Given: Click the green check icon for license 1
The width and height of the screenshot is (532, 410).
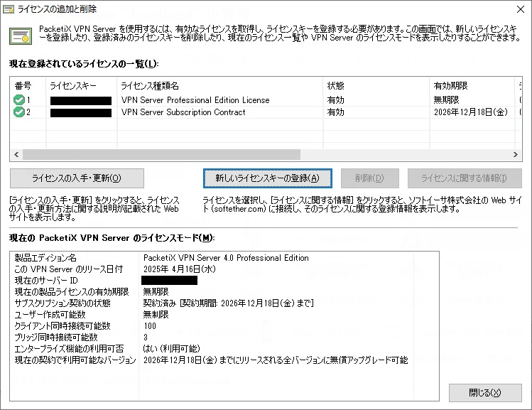Looking at the screenshot, I should click(x=19, y=100).
